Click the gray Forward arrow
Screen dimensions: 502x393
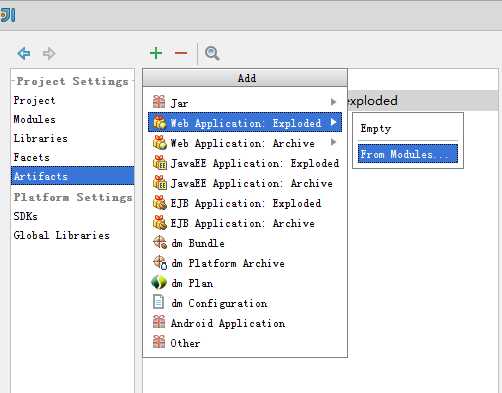49,53
